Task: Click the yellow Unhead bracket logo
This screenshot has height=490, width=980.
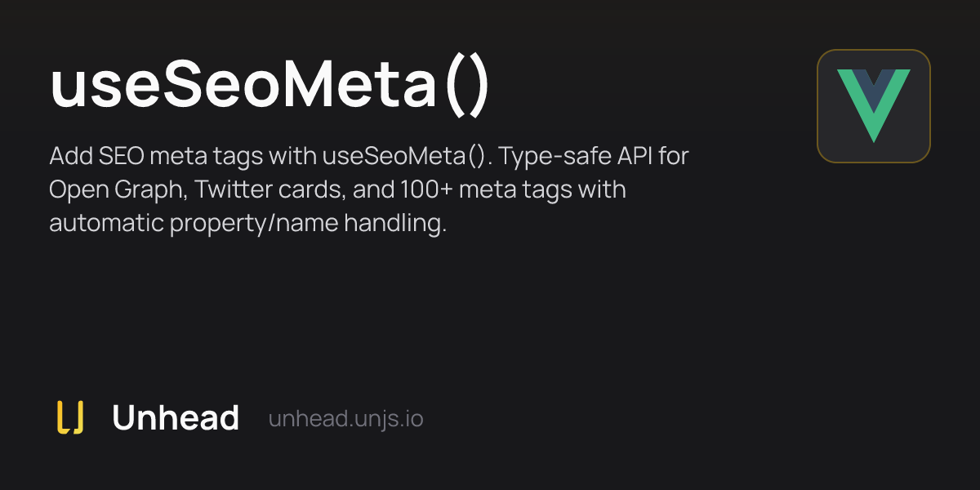Action: [x=70, y=418]
